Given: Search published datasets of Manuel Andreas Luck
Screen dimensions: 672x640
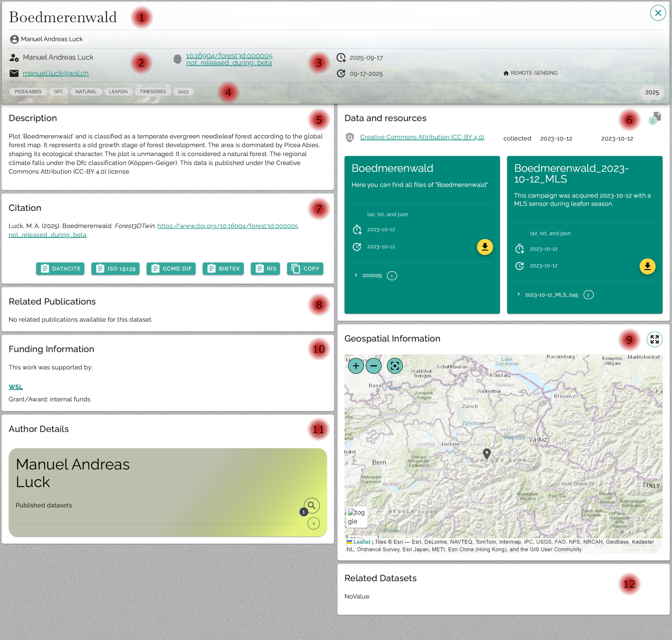Looking at the screenshot, I should pos(311,505).
